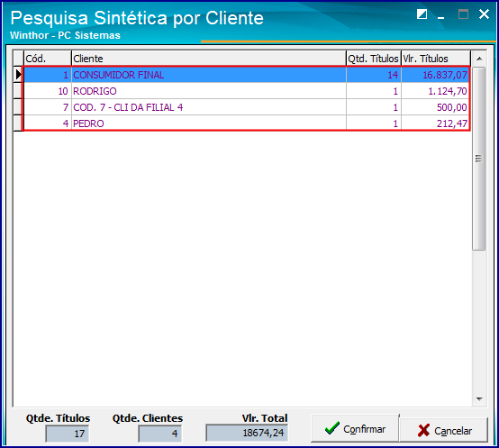Click the scrollbar down arrow
Screen dimensions: 499x448
pos(479,398)
